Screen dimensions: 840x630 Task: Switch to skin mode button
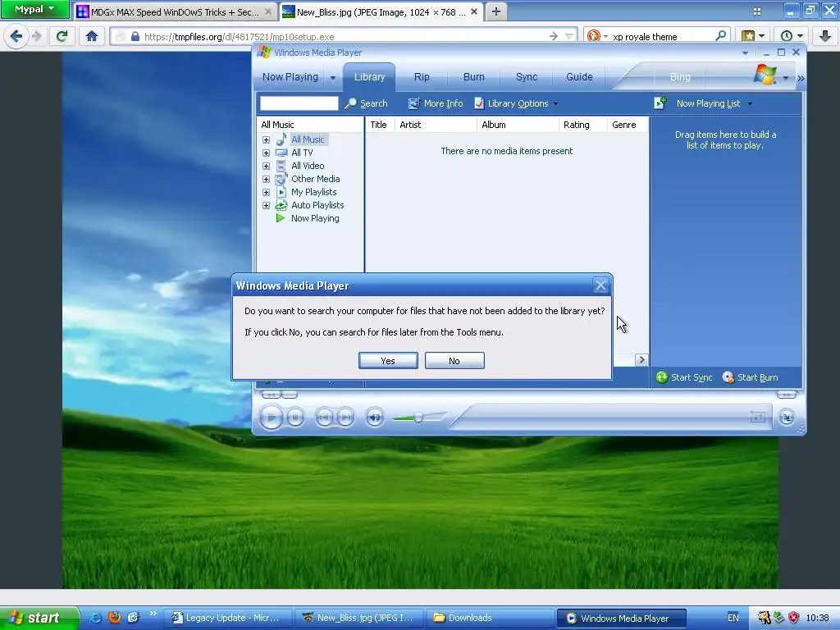pyautogui.click(x=787, y=417)
